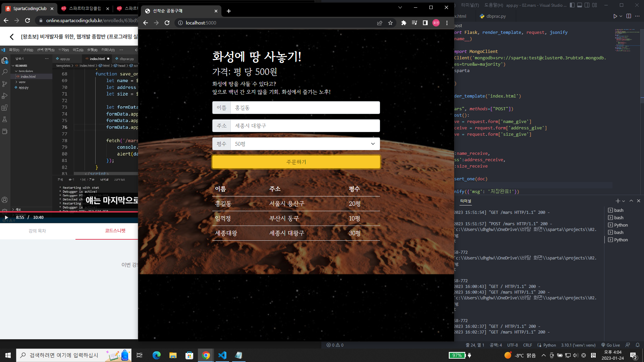The width and height of the screenshot is (644, 362).
Task: Select 홍길동 in the order table
Action: [x=223, y=204]
